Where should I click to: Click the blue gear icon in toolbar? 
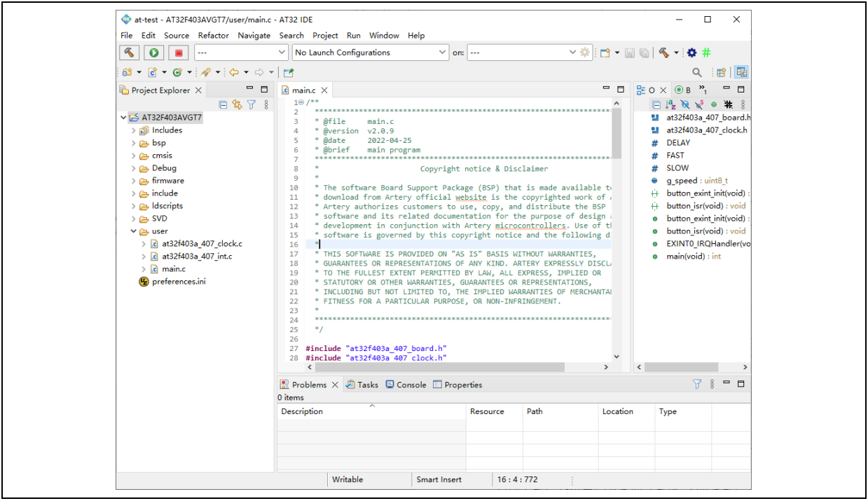(x=691, y=53)
